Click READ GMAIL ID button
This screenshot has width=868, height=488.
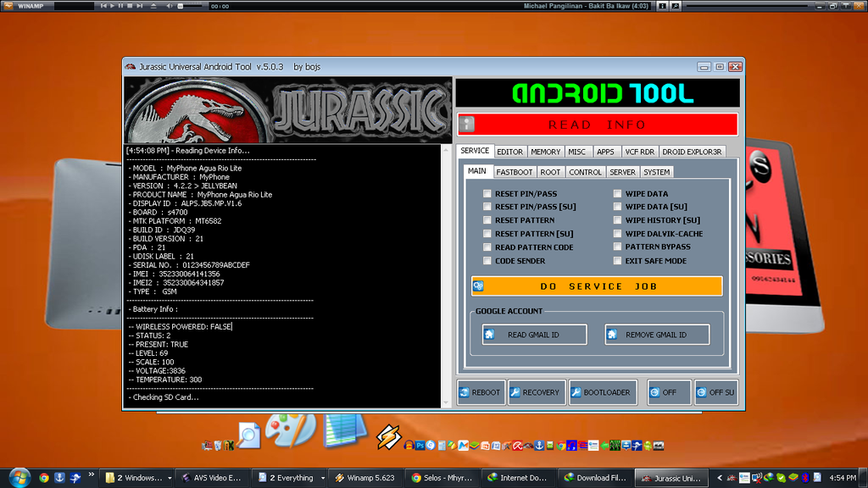click(534, 335)
